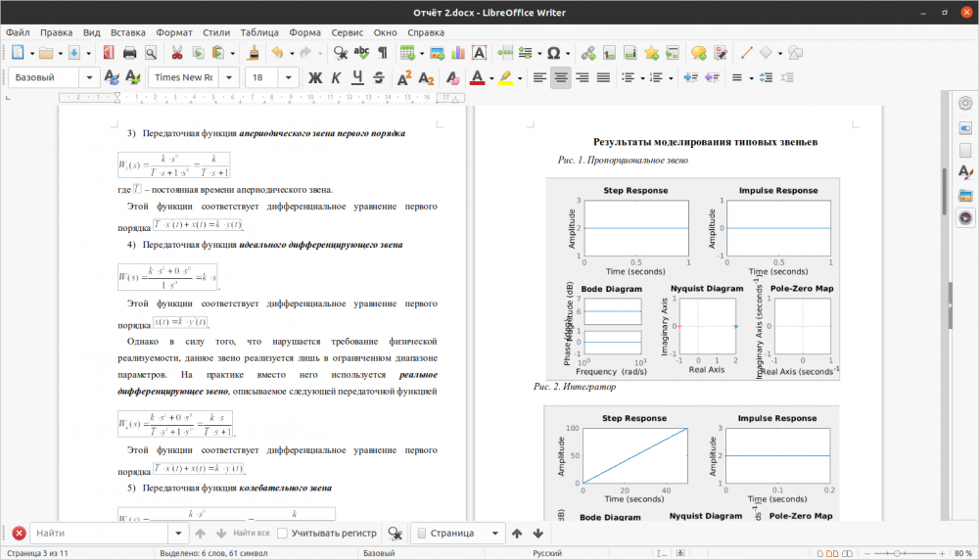
Task: Open the 'Вставка' menu
Action: (x=128, y=32)
